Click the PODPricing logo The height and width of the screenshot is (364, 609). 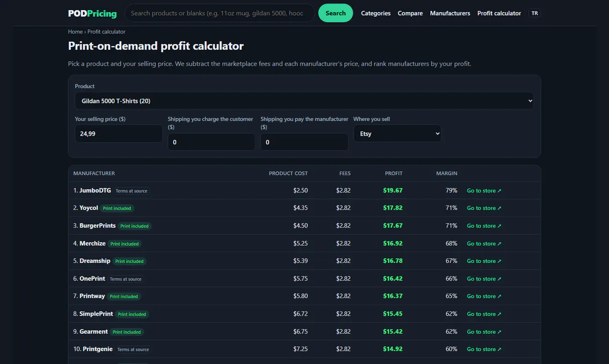point(92,13)
